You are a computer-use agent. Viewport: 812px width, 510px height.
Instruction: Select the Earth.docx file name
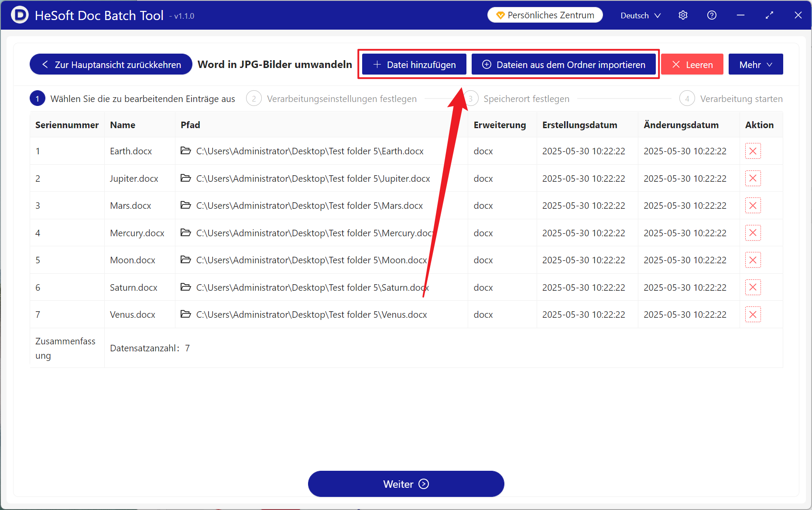pyautogui.click(x=131, y=151)
